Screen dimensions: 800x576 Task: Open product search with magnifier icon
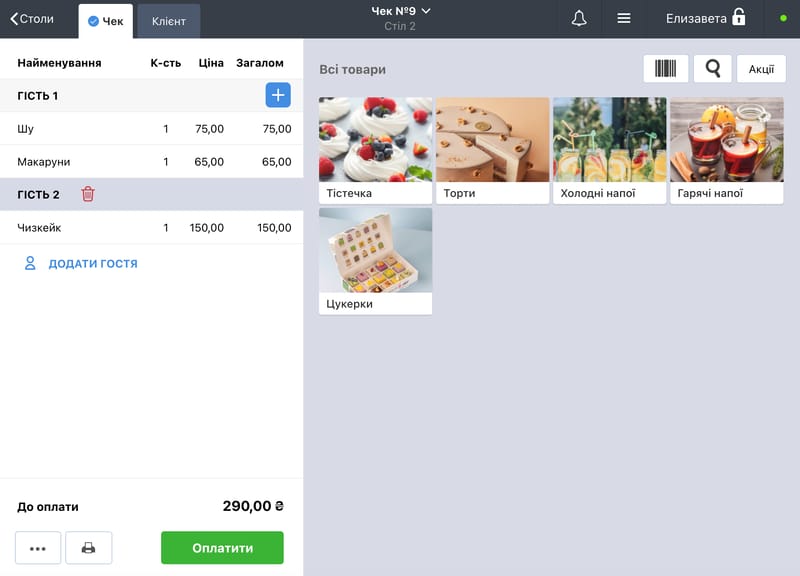coord(713,68)
